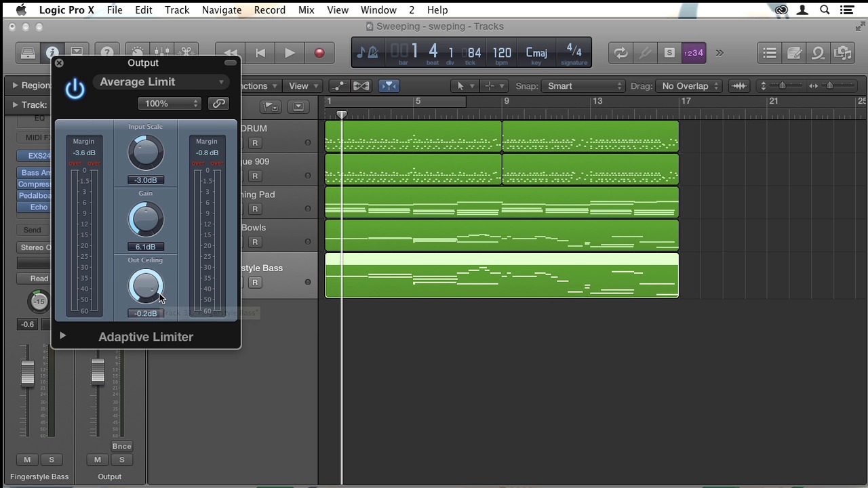The height and width of the screenshot is (488, 868).
Task: Solo the Output channel strip
Action: (x=121, y=460)
